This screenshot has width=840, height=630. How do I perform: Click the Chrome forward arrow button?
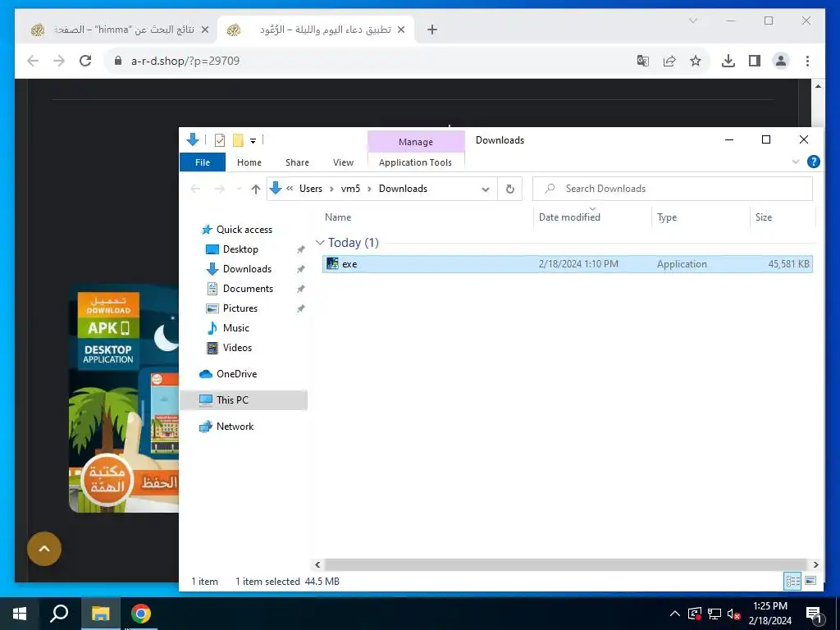coord(59,61)
